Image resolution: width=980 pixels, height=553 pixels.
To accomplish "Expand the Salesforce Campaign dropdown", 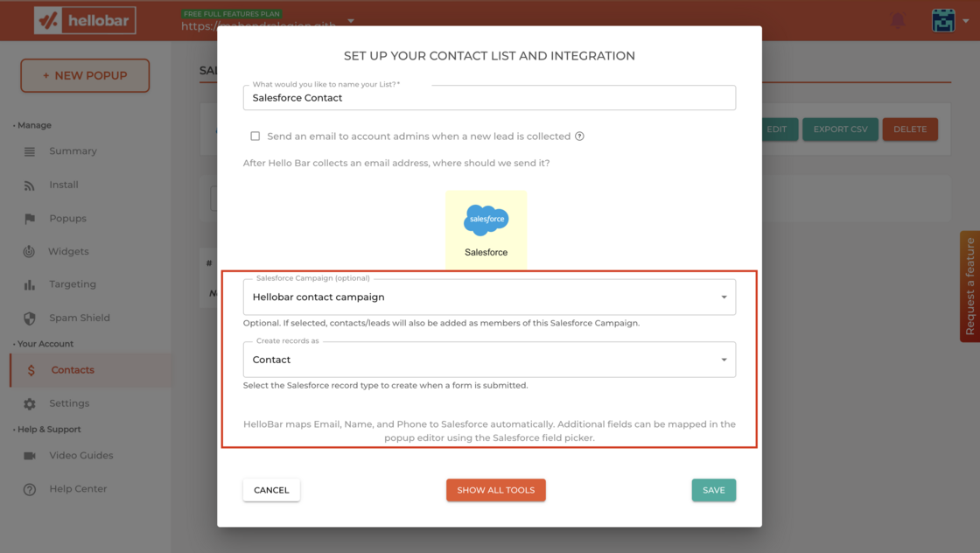I will [489, 297].
